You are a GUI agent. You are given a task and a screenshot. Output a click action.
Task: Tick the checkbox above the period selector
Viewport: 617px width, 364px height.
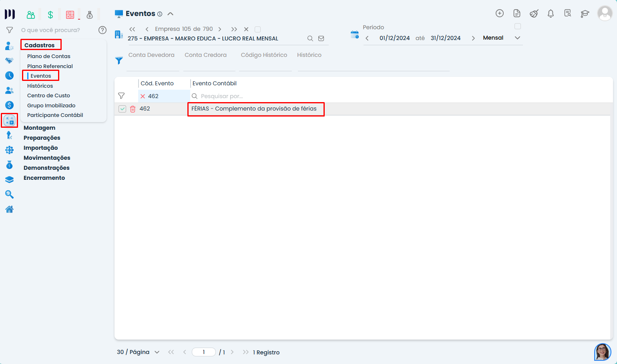(517, 26)
